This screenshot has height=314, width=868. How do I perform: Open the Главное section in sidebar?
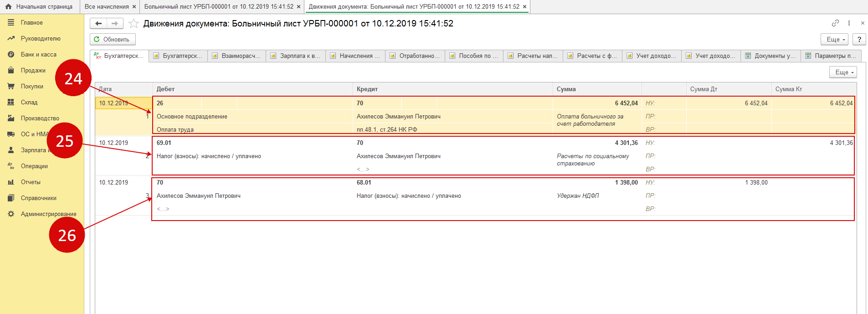[x=31, y=22]
